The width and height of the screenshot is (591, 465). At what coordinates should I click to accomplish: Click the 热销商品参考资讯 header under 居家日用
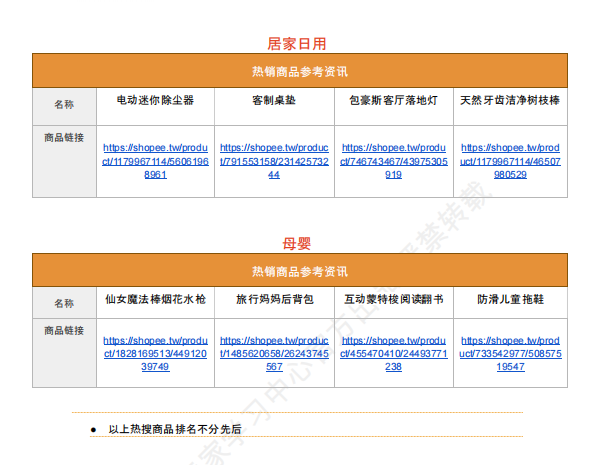point(300,71)
